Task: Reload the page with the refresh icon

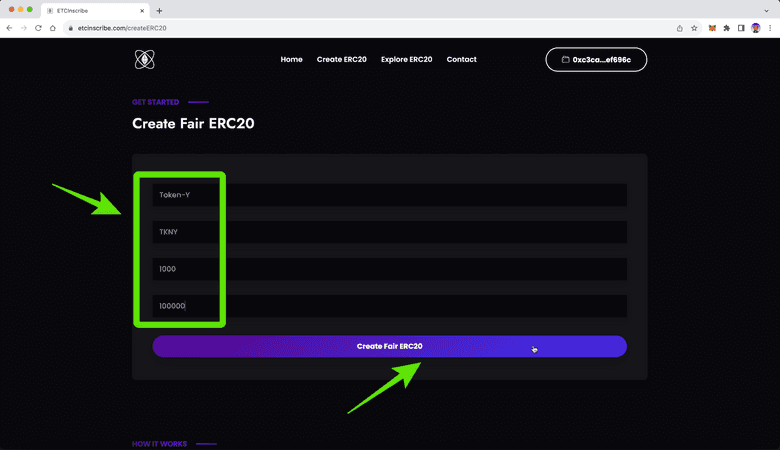Action: pos(38,28)
